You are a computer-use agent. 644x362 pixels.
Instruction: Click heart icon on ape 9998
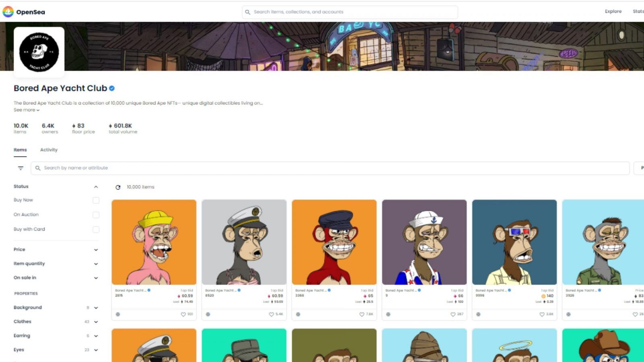[542, 315]
